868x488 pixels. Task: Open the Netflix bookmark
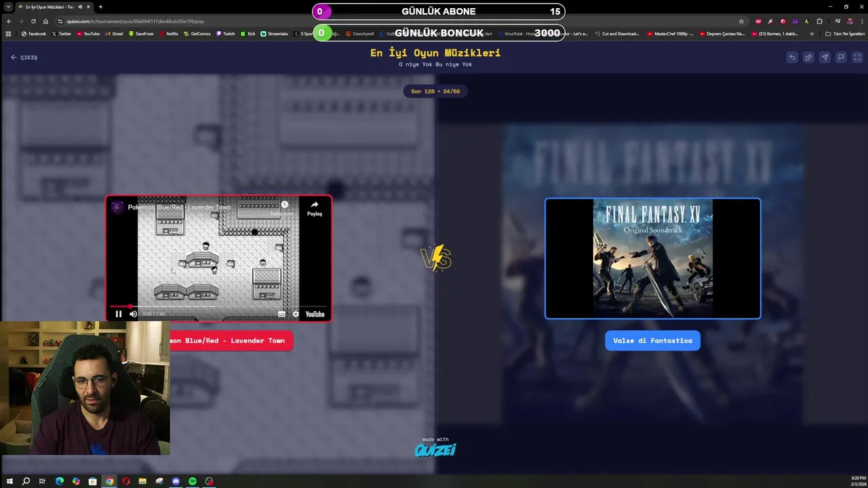[169, 34]
